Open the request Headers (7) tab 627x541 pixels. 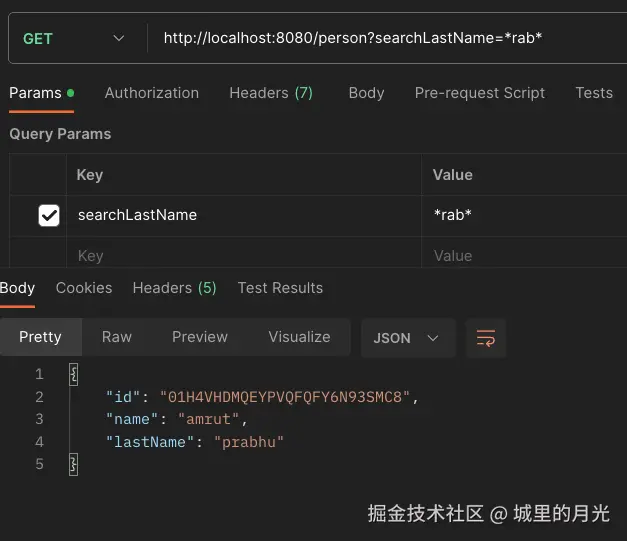click(271, 93)
